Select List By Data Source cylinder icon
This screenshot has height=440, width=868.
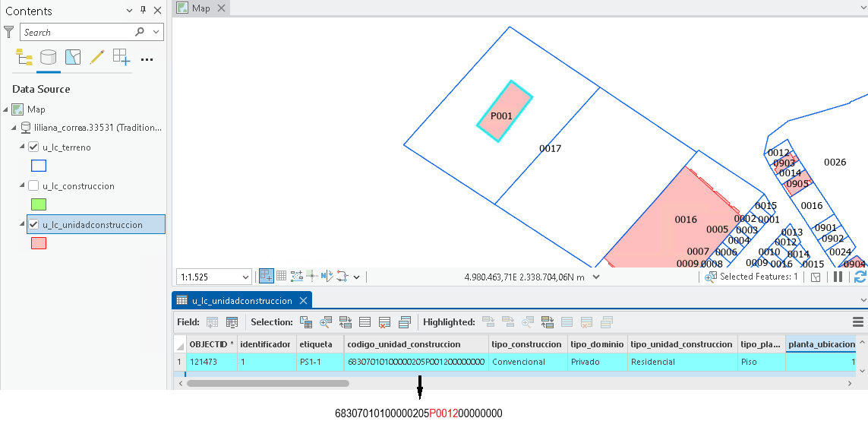click(48, 57)
